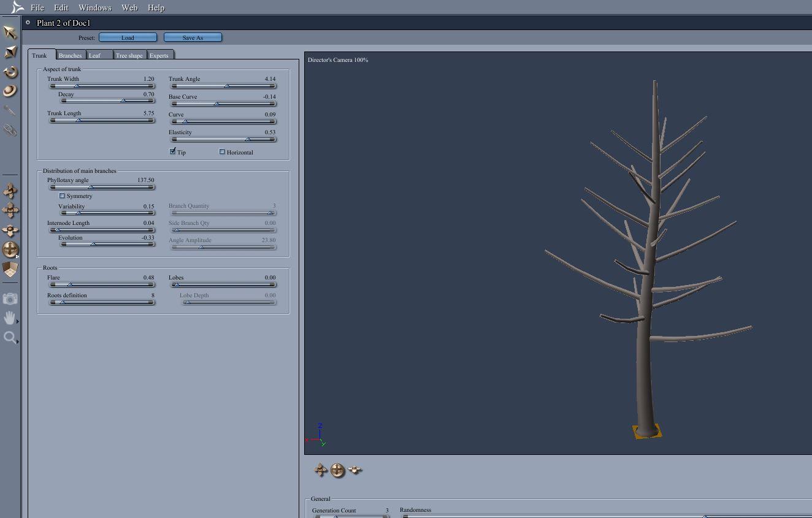812x518 pixels.
Task: Click the camera render icon in left toolbar
Action: pos(10,299)
